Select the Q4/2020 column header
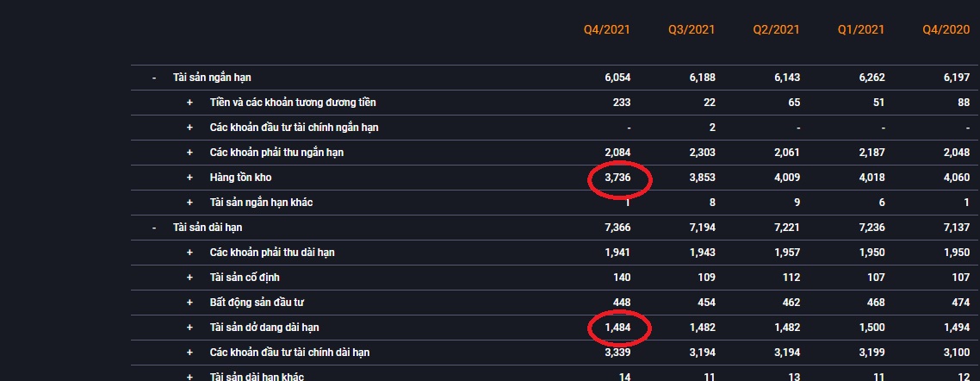 [x=946, y=29]
